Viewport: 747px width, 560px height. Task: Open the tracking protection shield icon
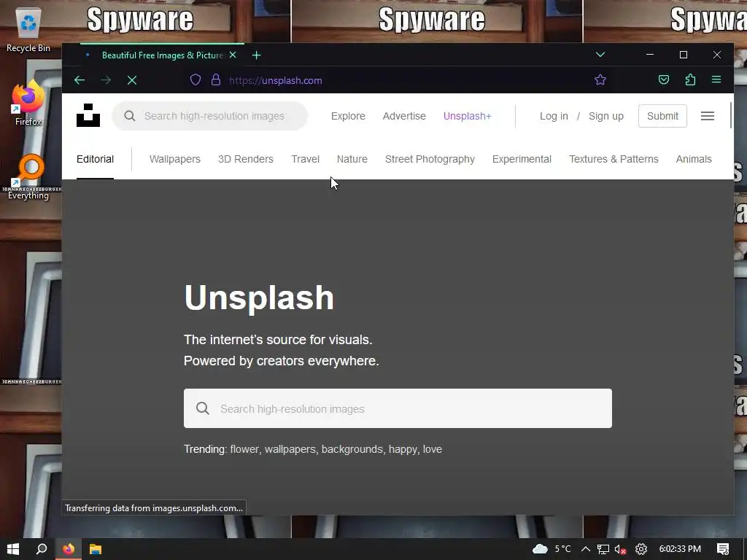click(196, 80)
